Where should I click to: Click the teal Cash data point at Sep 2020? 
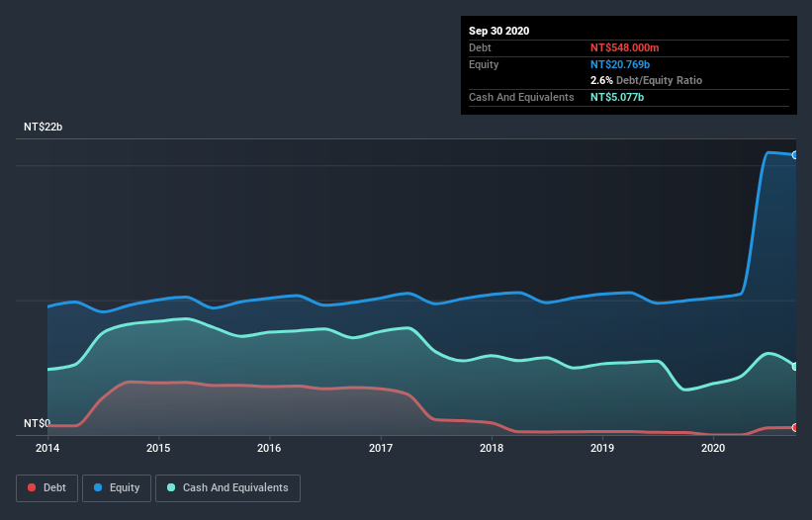tap(795, 367)
